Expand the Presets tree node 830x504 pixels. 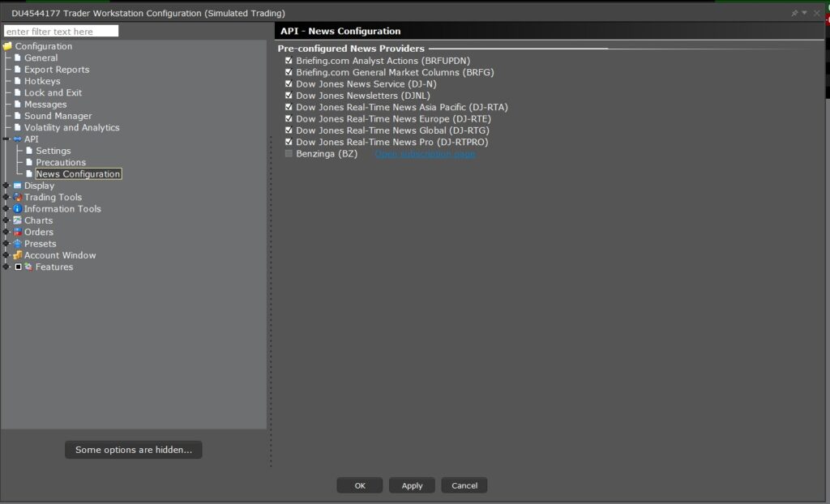[x=6, y=244]
